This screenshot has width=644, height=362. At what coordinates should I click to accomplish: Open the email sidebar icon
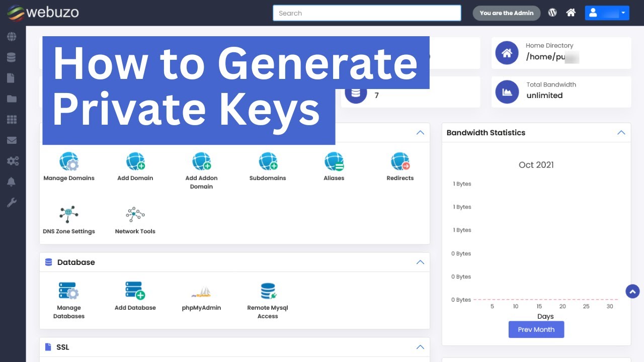(12, 140)
